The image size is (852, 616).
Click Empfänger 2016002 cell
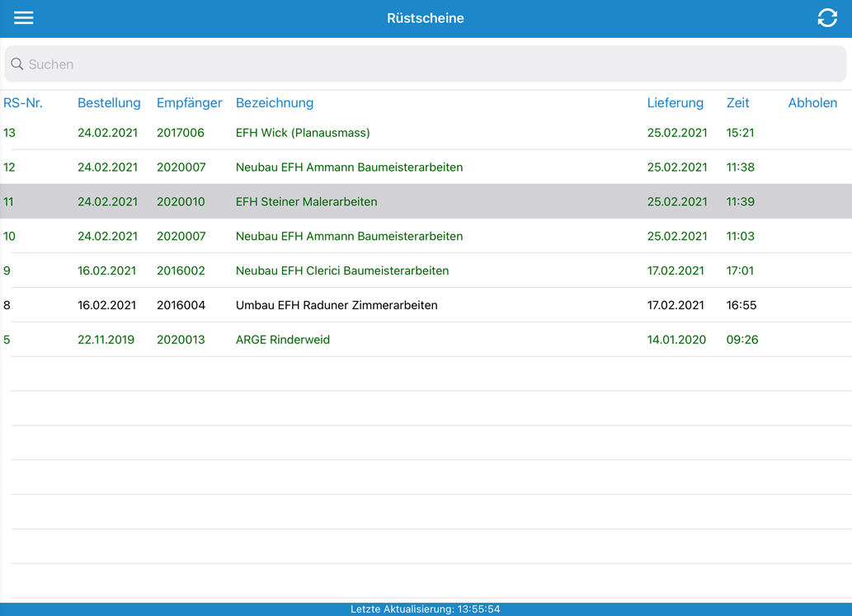tap(181, 270)
